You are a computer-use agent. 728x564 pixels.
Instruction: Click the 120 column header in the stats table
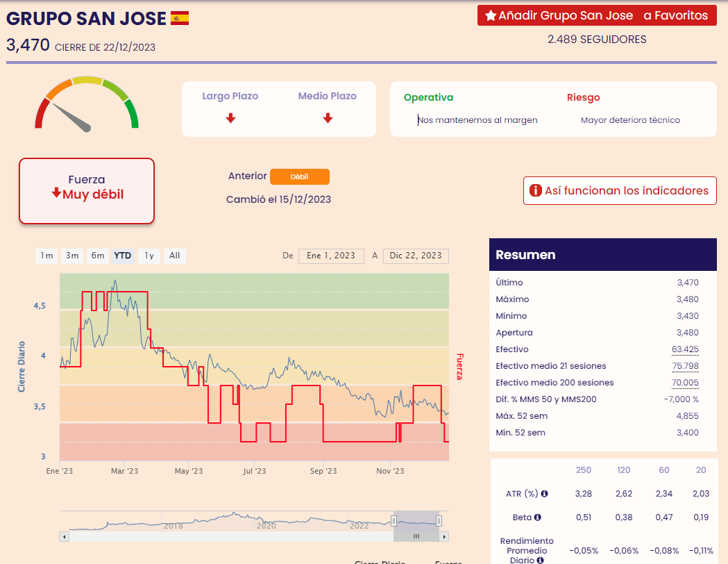coord(623,470)
